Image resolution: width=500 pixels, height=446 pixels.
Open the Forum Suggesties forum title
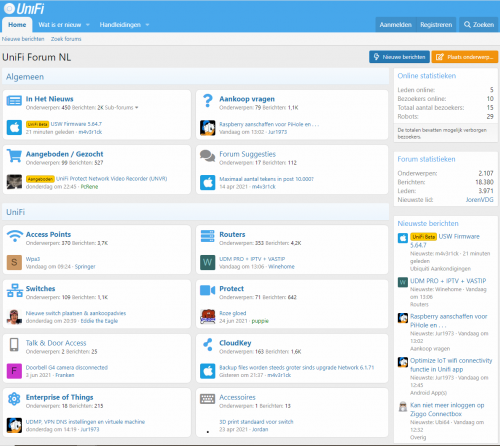(247, 154)
